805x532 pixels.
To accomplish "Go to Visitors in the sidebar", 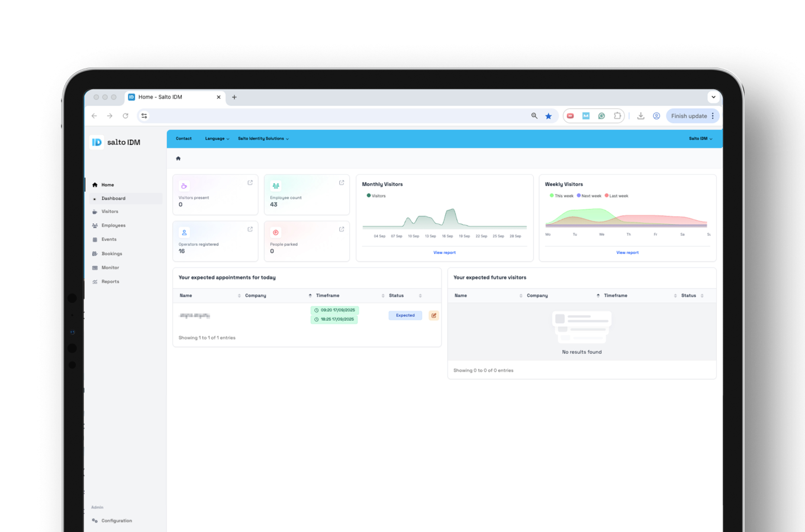I will tap(110, 211).
